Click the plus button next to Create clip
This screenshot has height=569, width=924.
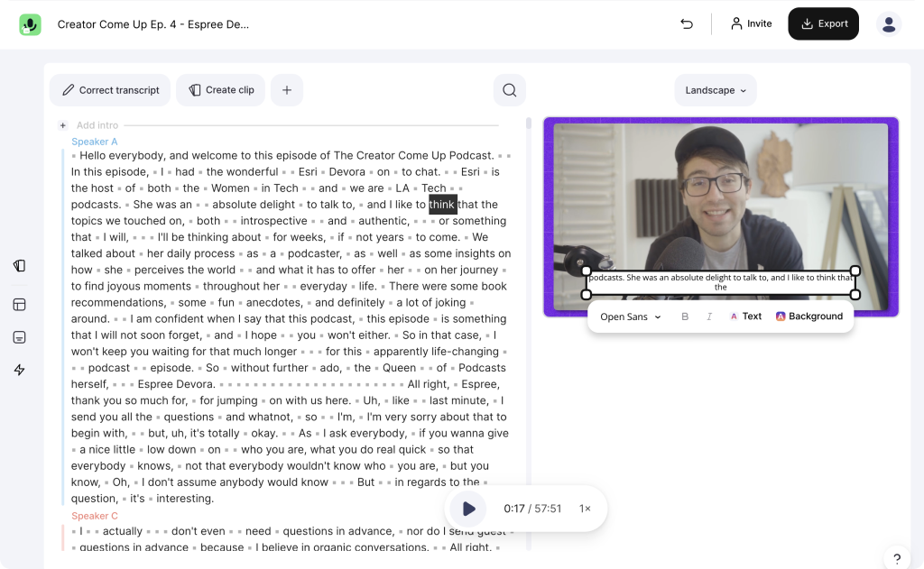coord(287,90)
